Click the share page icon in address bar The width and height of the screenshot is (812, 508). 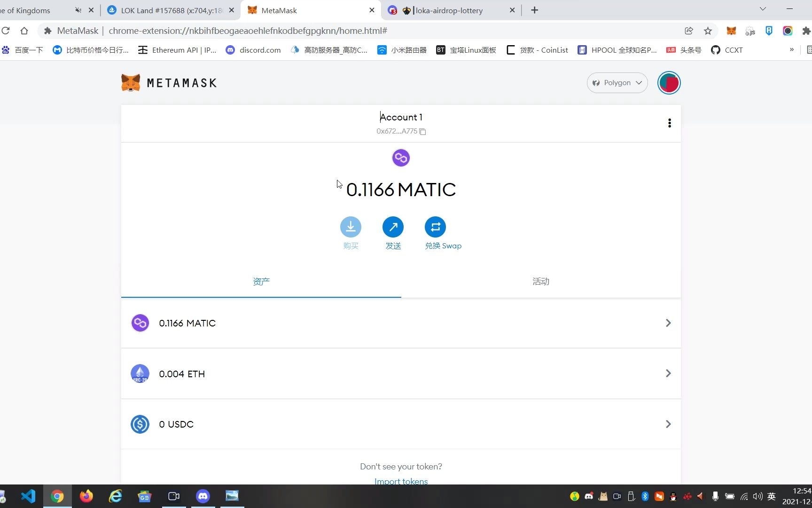coord(688,31)
